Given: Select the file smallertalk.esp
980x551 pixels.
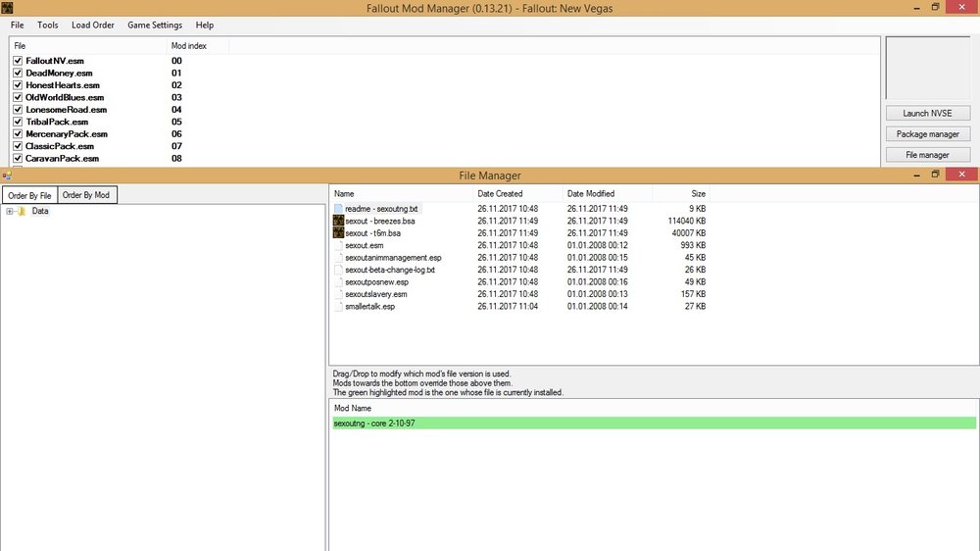Looking at the screenshot, I should 370,307.
